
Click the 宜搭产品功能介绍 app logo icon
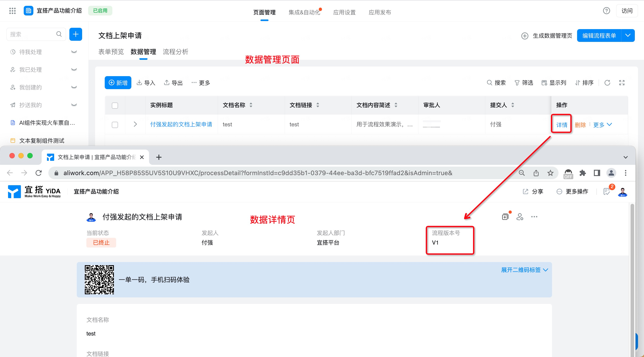[x=28, y=11]
